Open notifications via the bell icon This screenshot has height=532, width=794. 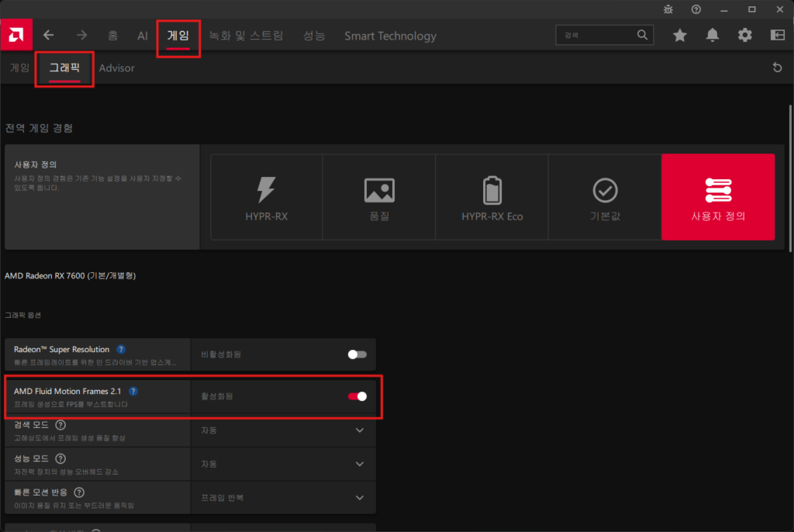click(x=712, y=35)
